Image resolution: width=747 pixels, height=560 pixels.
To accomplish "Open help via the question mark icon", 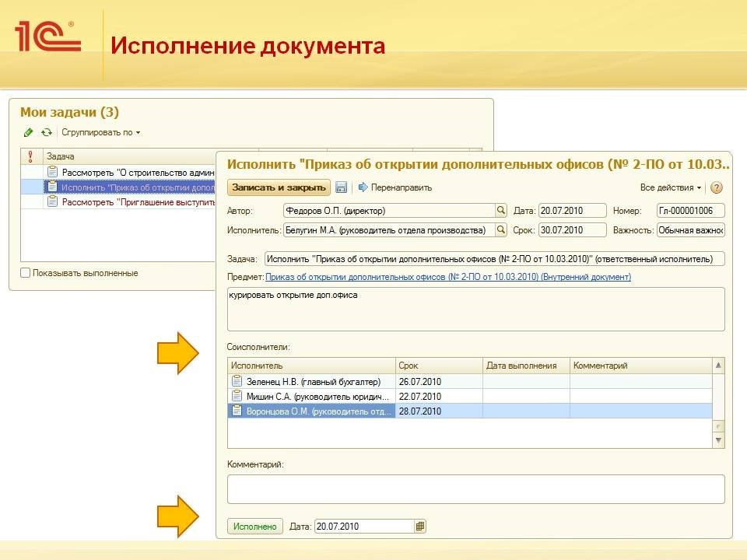I will (x=715, y=189).
